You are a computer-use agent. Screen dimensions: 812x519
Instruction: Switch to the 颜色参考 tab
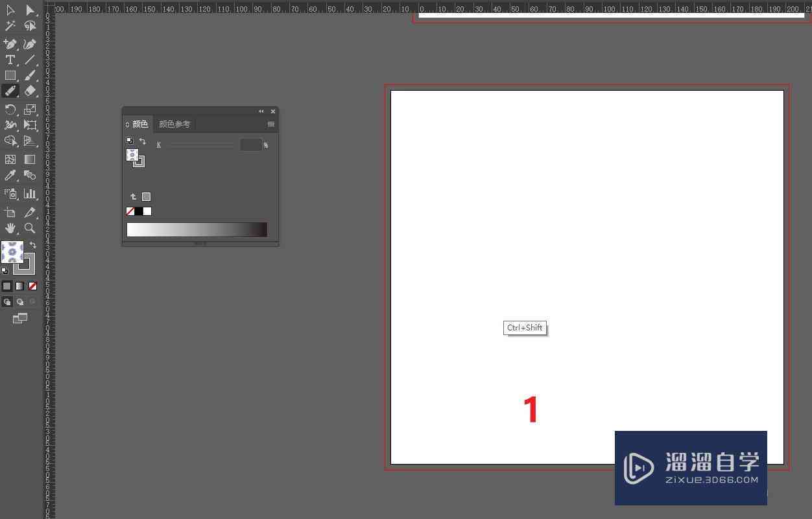pyautogui.click(x=174, y=124)
